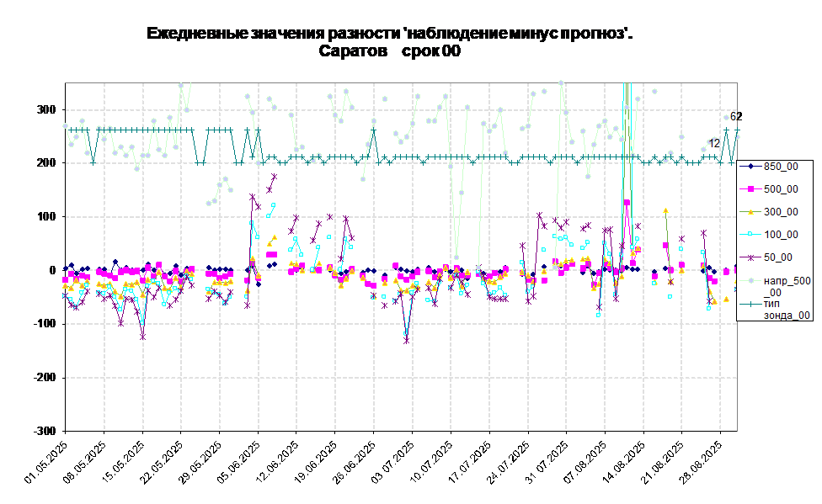Select the data label "62" near the right edge
Image resolution: width=822 pixels, height=504 pixels.
(x=734, y=117)
